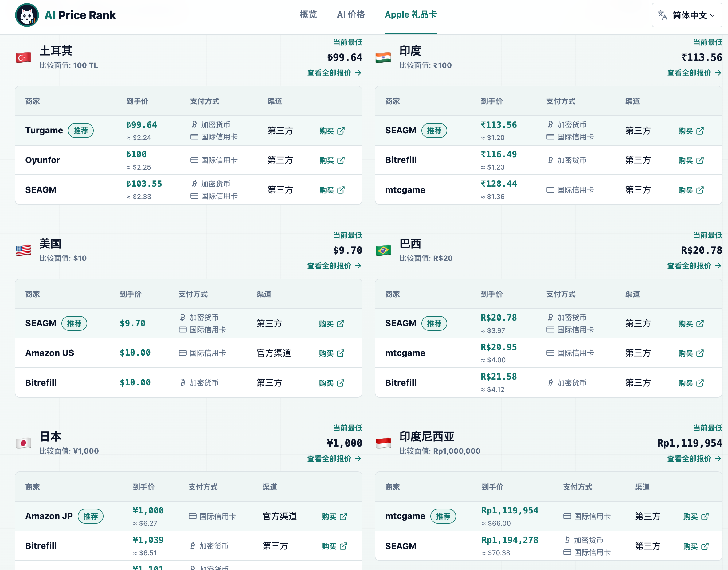This screenshot has width=728, height=570.
Task: Click the Rp1,194,278 price for SEAGM
Action: [510, 540]
